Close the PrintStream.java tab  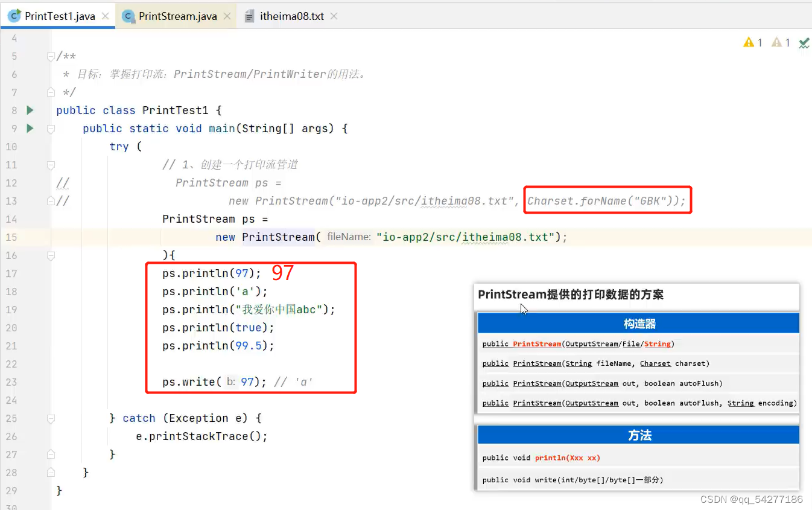[x=227, y=16]
